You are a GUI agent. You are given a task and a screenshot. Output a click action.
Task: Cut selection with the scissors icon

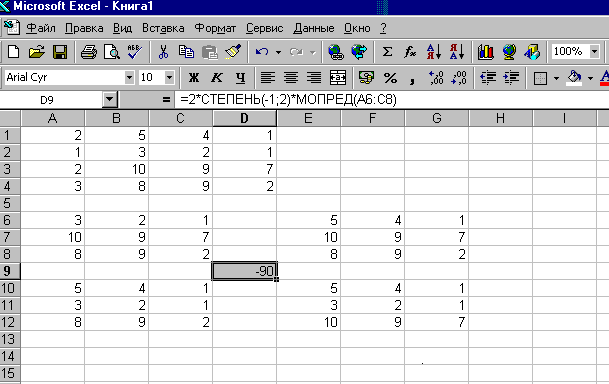click(164, 52)
